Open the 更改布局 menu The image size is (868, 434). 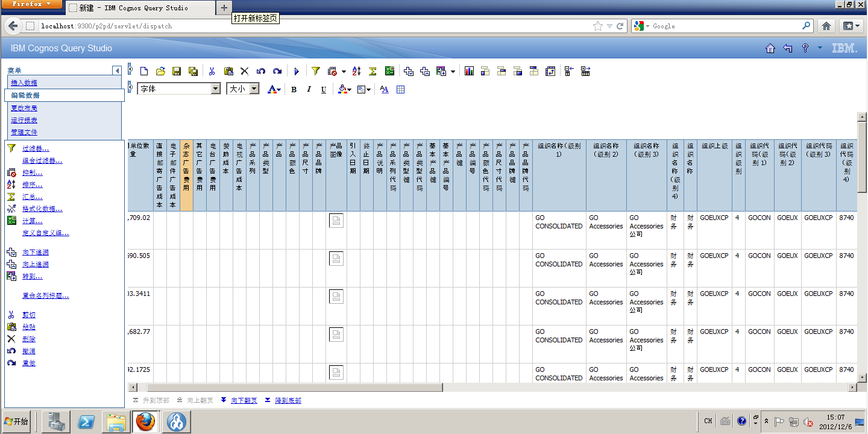pos(24,108)
